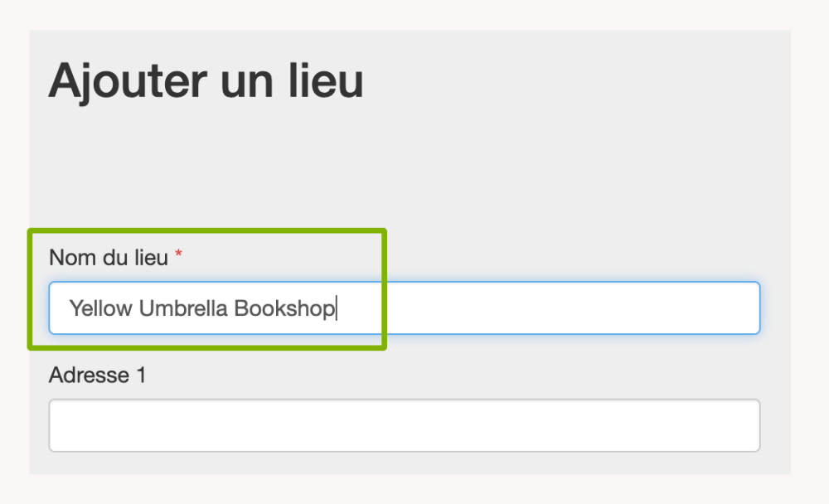829x504 pixels.
Task: Place cursor on the word "Bookshop"
Action: (x=284, y=309)
